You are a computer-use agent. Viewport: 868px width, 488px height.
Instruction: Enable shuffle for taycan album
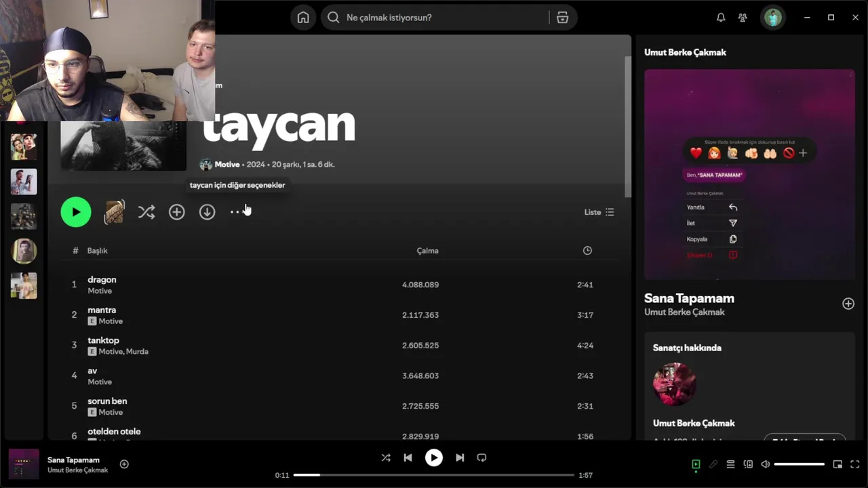point(146,212)
